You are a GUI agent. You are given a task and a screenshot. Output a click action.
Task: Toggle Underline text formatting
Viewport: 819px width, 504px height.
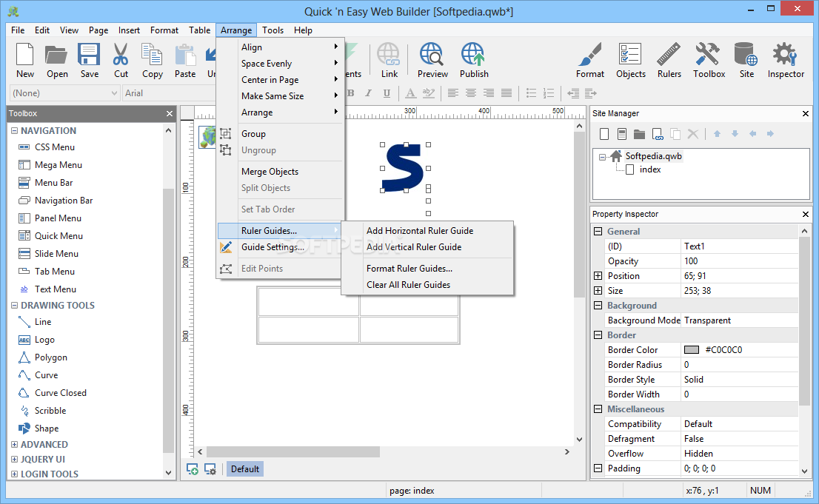click(387, 93)
